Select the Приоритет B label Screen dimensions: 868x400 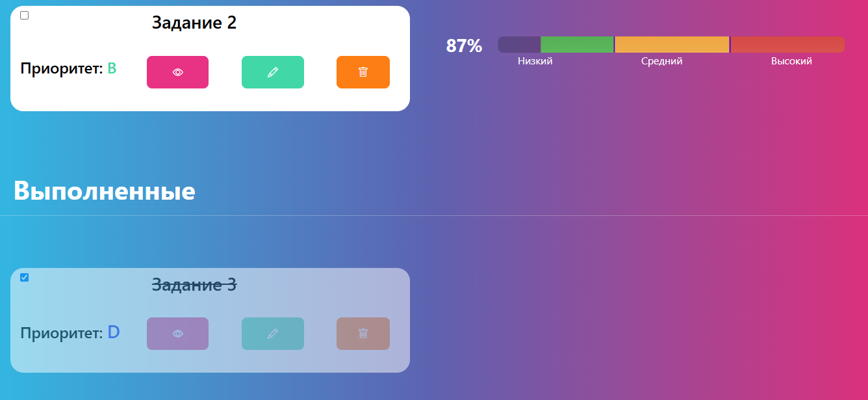(68, 68)
